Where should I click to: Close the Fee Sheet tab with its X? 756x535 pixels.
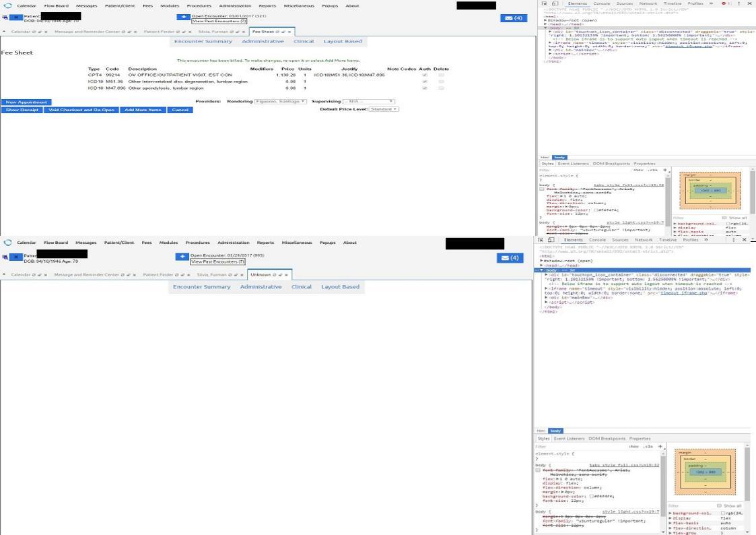pyautogui.click(x=289, y=32)
